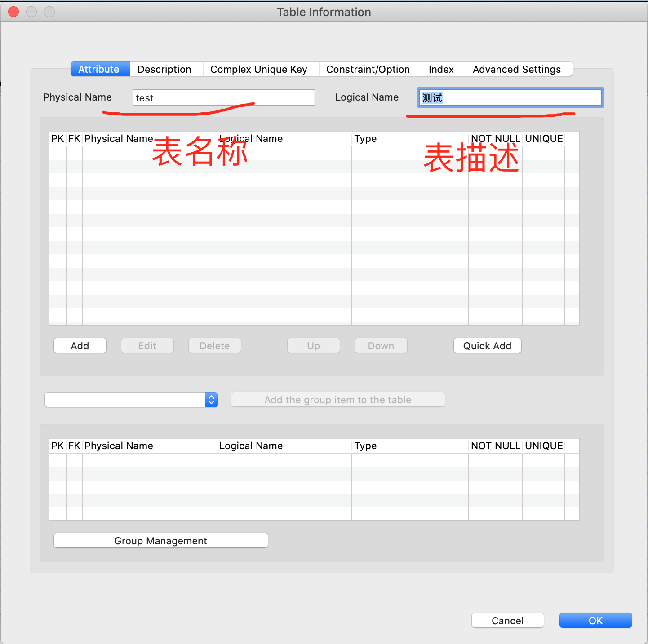Select the Attribute tab
Screen dimensions: 648x644
click(x=99, y=69)
